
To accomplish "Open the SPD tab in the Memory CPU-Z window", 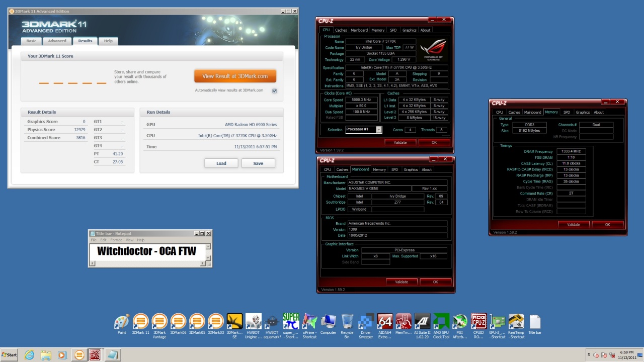I will 567,112.
